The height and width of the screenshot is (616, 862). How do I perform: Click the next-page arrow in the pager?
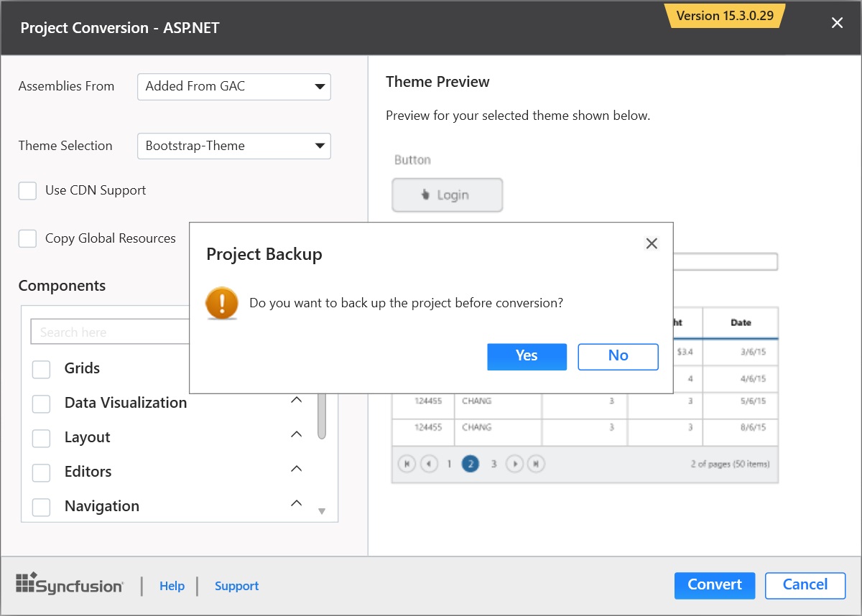515,464
